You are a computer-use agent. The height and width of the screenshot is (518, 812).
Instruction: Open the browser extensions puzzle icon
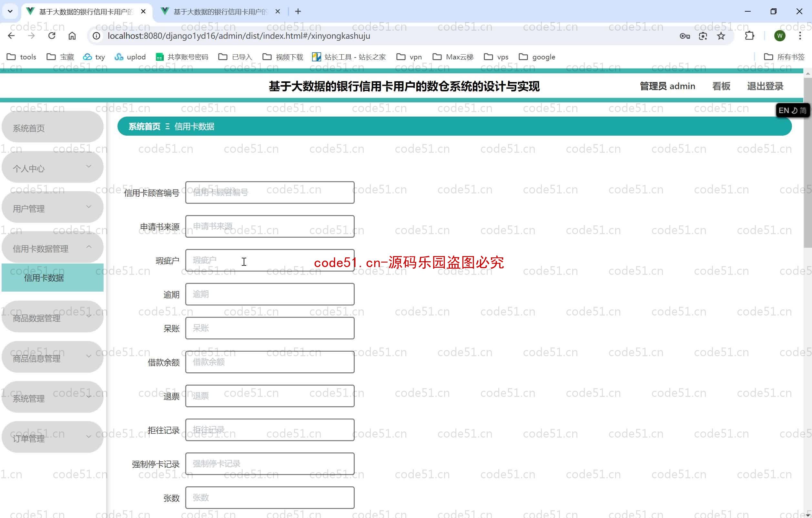point(749,36)
